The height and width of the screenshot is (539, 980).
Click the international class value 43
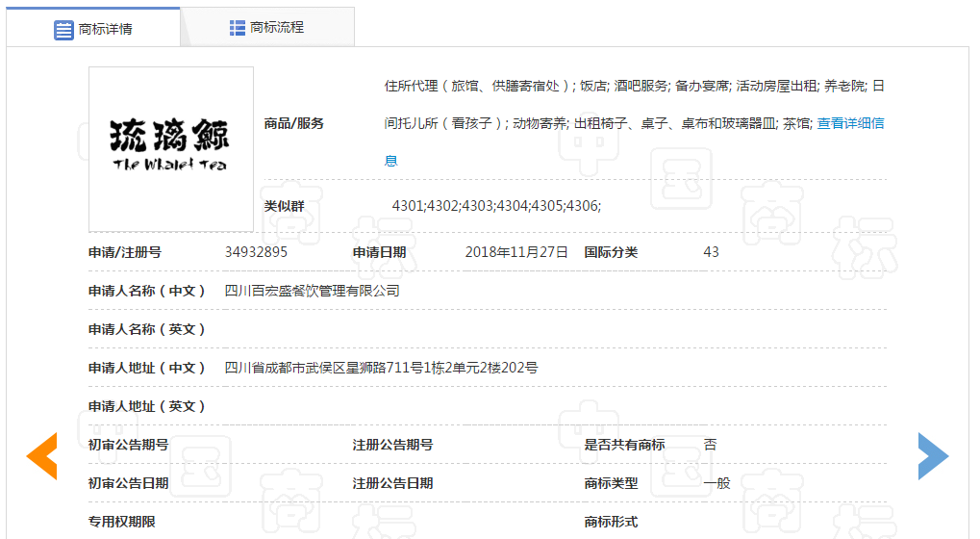[711, 252]
